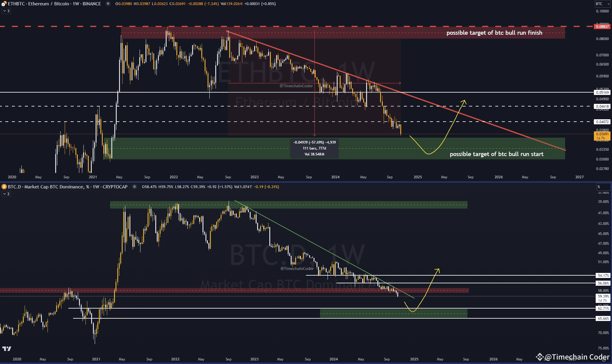612x364 pixels.
Task: Click the TradingView logo in the bottom-left corner
Action: tap(7, 349)
